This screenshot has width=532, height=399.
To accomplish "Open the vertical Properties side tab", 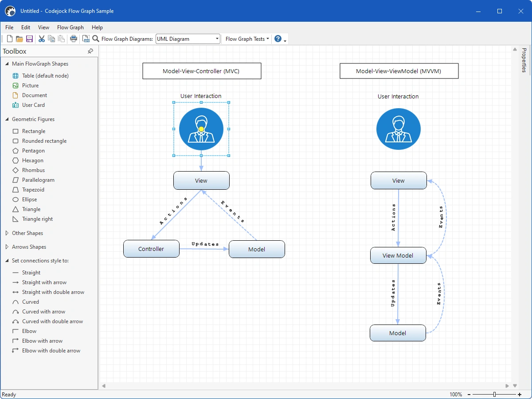I will point(524,60).
